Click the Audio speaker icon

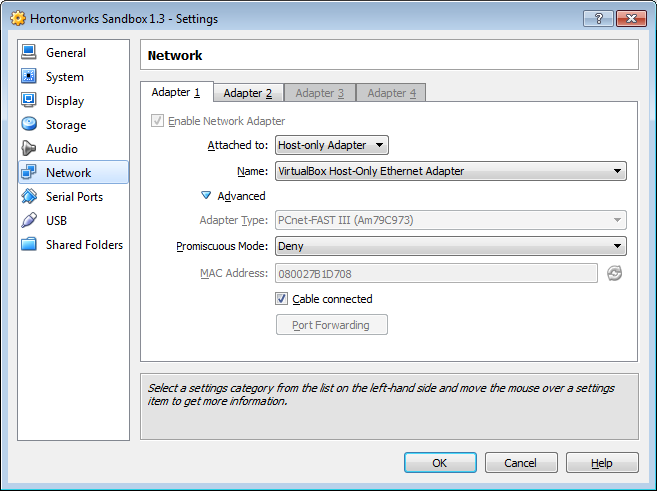pyautogui.click(x=29, y=148)
